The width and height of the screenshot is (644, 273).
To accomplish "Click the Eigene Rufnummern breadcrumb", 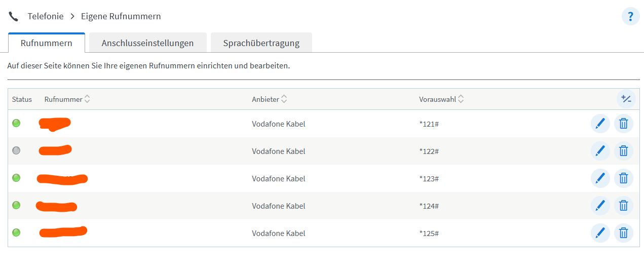I will click(x=121, y=16).
